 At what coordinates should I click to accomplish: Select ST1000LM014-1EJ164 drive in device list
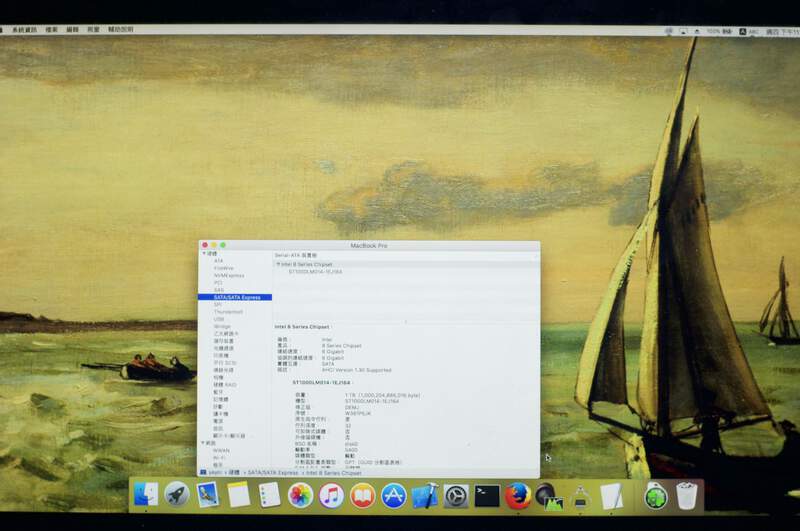[x=315, y=272]
